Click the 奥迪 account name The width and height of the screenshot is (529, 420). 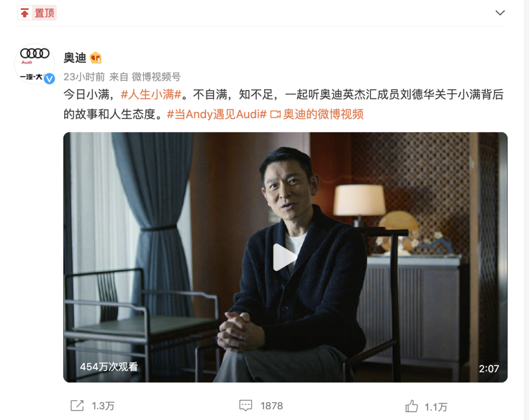tap(75, 58)
